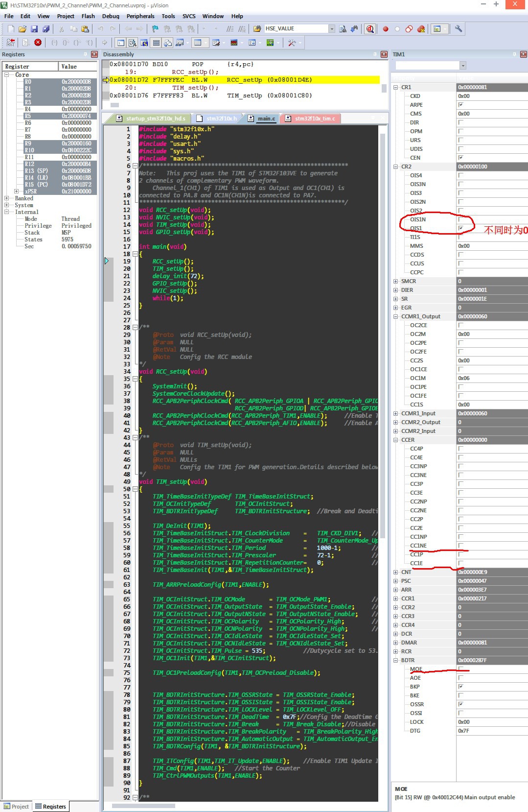The width and height of the screenshot is (528, 812).
Task: Open Configuration wrench icon
Action: click(x=459, y=29)
